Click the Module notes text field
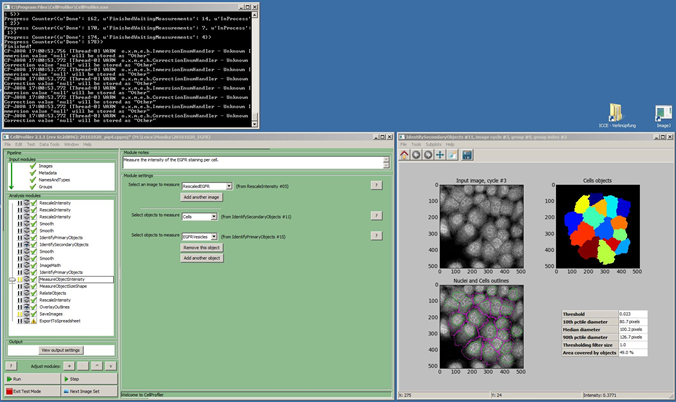The image size is (676, 402). pos(254,162)
